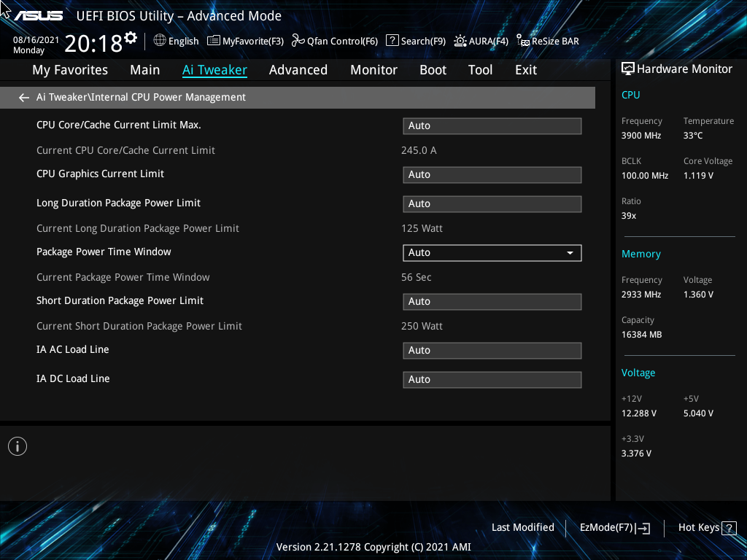This screenshot has height=560, width=747.
Task: Select Package Power Time Window label
Action: coord(104,252)
